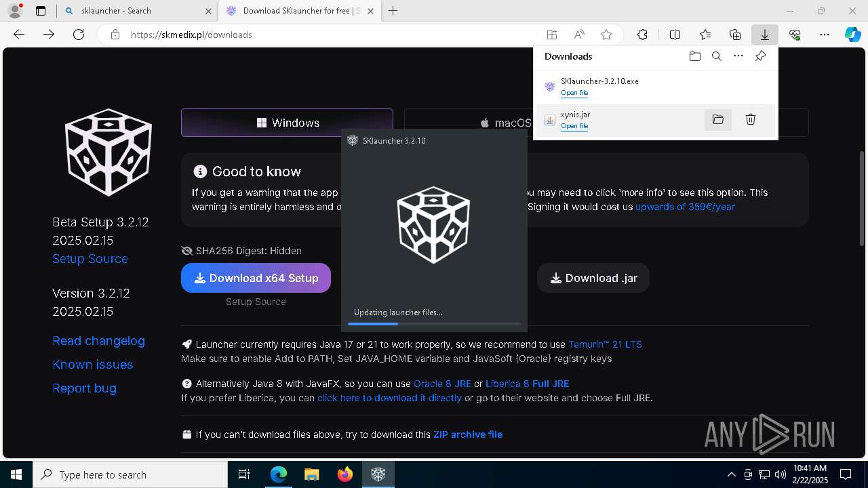
Task: Select SKlauncher taskbar icon
Action: click(x=378, y=474)
